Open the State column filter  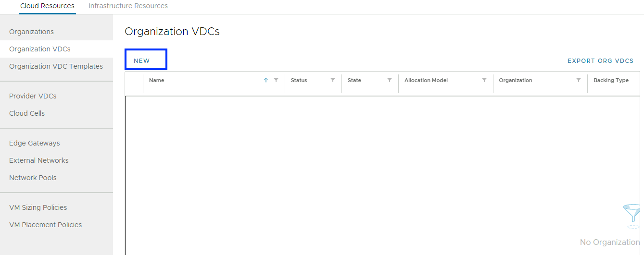click(x=390, y=80)
